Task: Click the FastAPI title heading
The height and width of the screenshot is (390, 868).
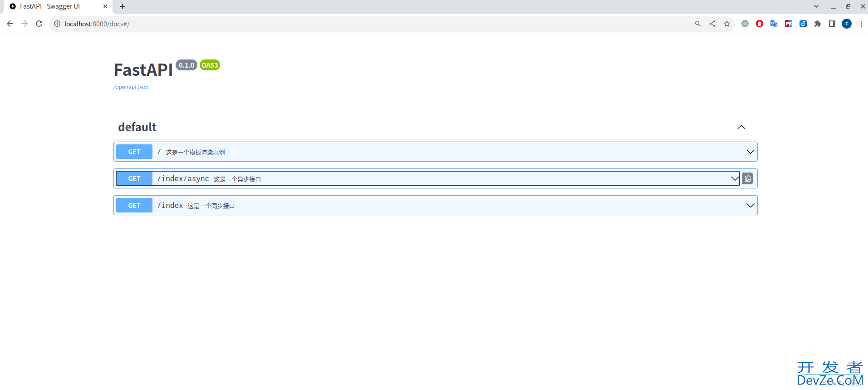Action: pyautogui.click(x=143, y=70)
